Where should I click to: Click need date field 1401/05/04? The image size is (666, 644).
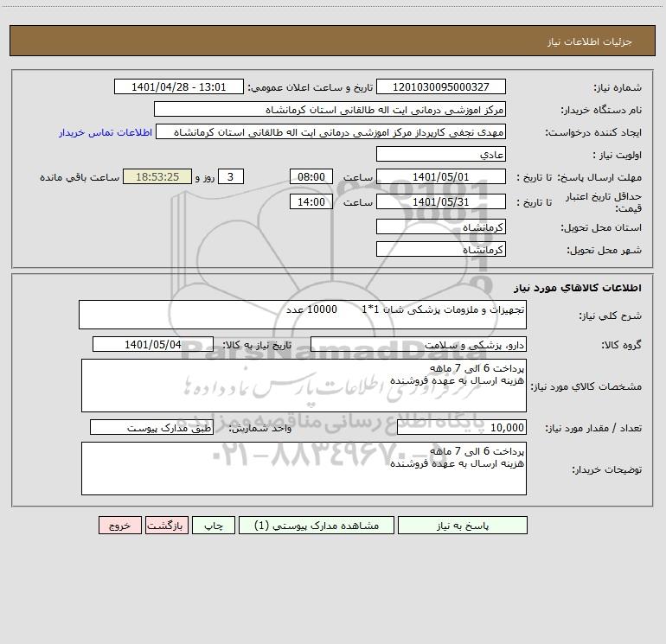pyautogui.click(x=153, y=344)
